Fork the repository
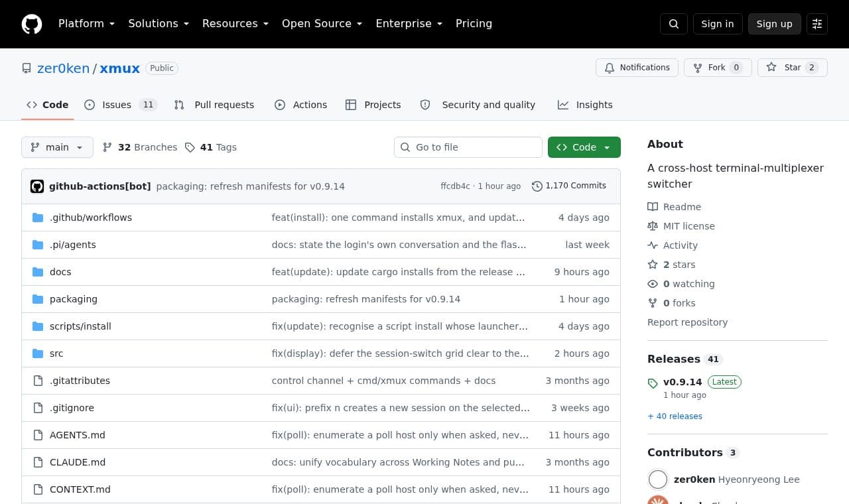849x504 pixels. click(718, 68)
